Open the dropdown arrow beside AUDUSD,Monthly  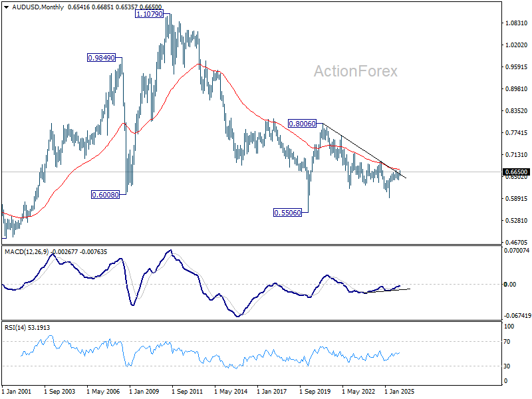pyautogui.click(x=6, y=7)
